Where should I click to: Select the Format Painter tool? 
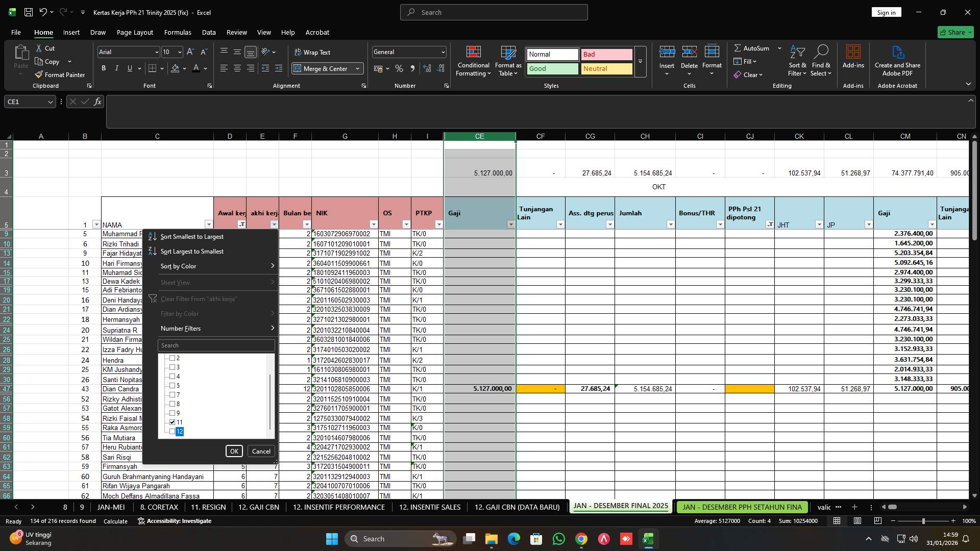pos(60,74)
